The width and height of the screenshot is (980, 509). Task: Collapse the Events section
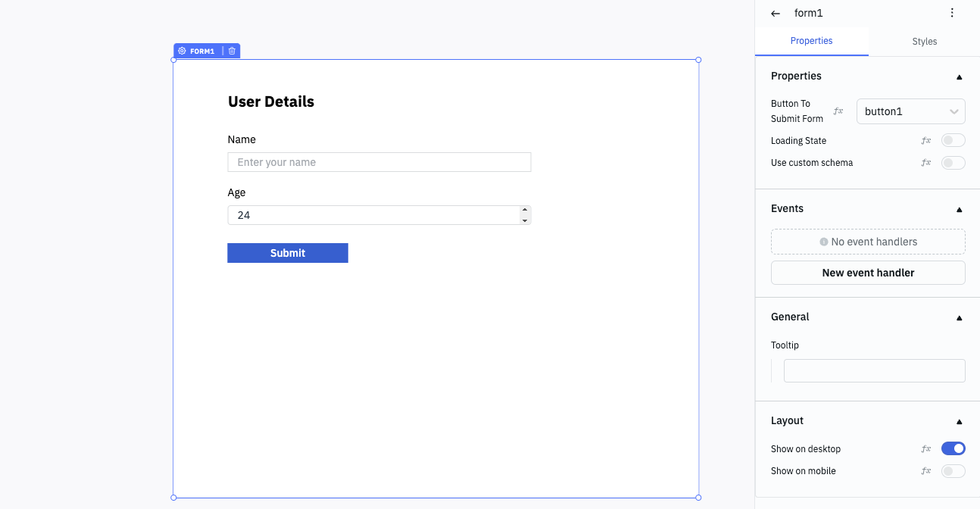tap(959, 209)
